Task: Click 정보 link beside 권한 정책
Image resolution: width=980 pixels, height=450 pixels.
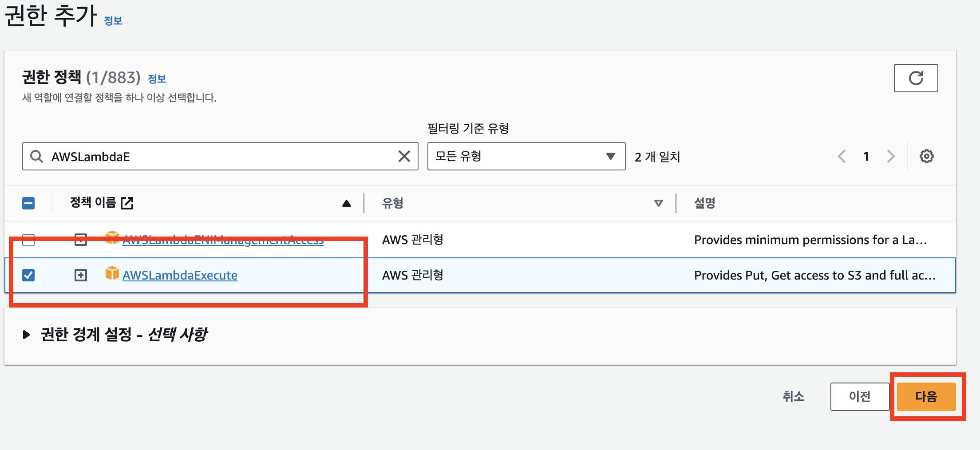Action: click(157, 79)
